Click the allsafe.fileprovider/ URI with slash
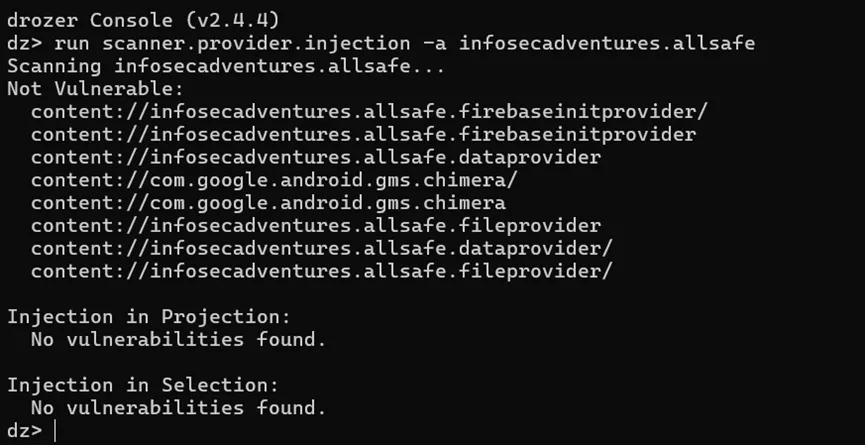The height and width of the screenshot is (445, 865). pos(322,271)
